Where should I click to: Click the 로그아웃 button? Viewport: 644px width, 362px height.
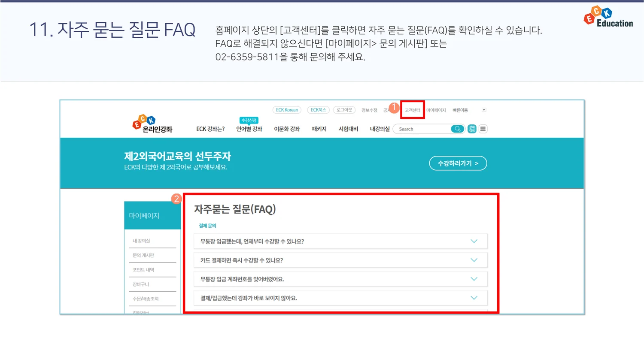(x=344, y=110)
